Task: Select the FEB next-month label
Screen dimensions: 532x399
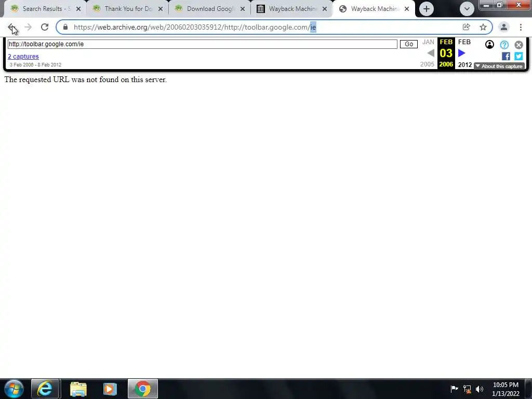Action: coord(464,42)
